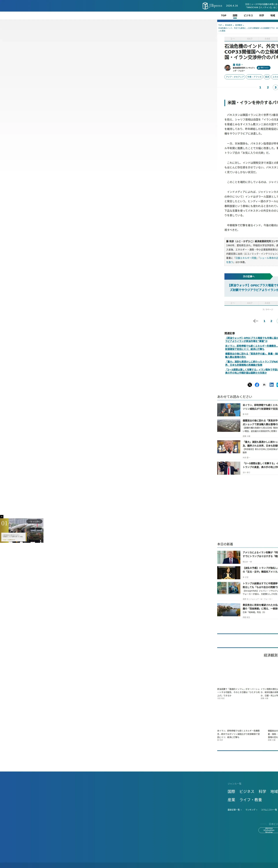
Task: Open footer link コラムニスト一覧
Action: pyautogui.click(x=269, y=810)
